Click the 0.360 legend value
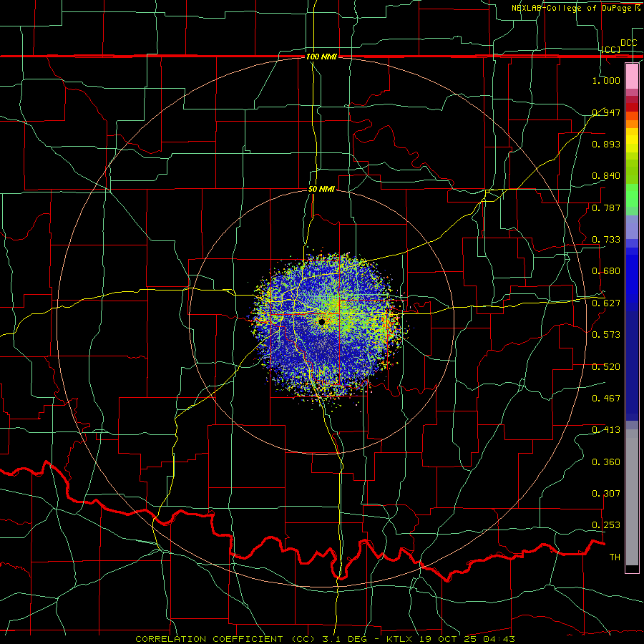Image resolution: width=644 pixels, height=644 pixels. 606,462
